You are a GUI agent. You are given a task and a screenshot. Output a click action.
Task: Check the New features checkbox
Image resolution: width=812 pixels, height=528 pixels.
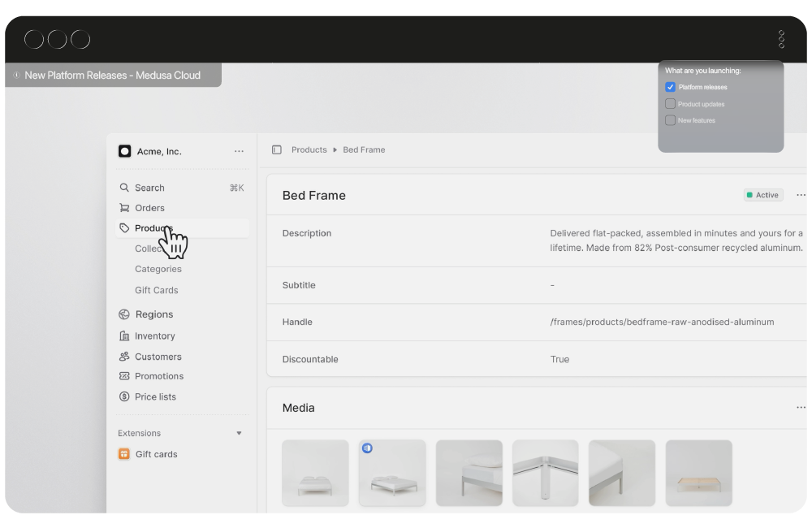(670, 120)
